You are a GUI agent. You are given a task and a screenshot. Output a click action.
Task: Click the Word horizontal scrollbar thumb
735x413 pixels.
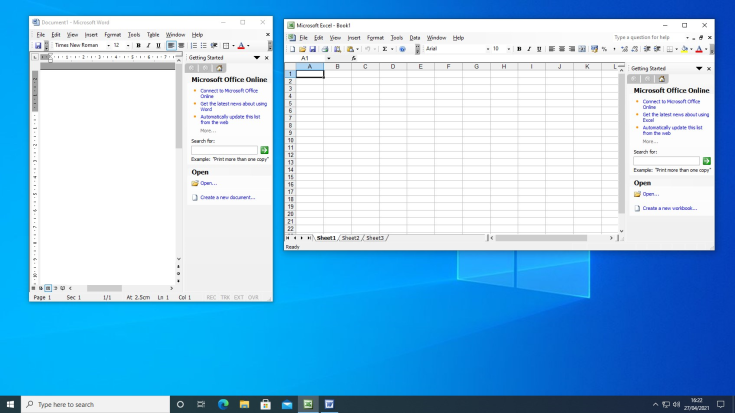tap(104, 288)
